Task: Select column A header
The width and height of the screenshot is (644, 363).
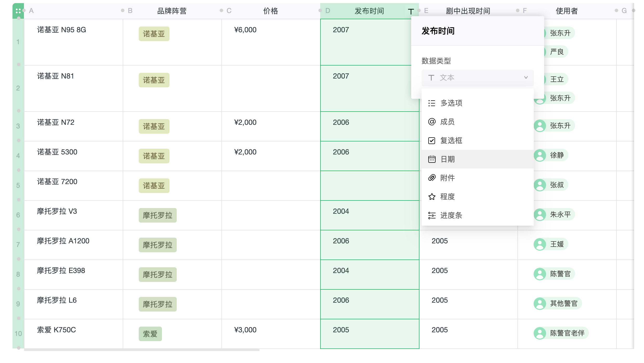Action: point(73,11)
